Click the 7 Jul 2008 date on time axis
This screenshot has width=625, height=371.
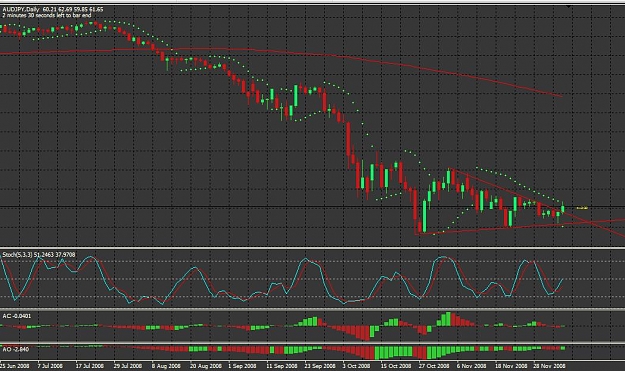point(50,366)
